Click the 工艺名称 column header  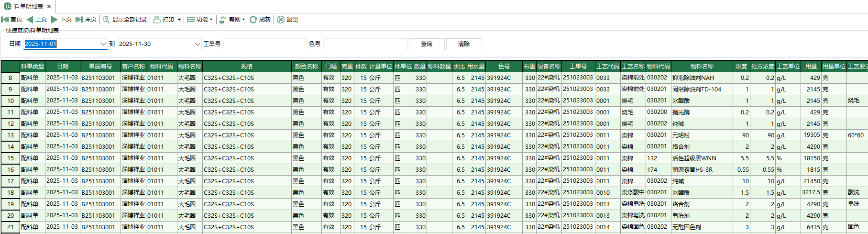coord(633,67)
